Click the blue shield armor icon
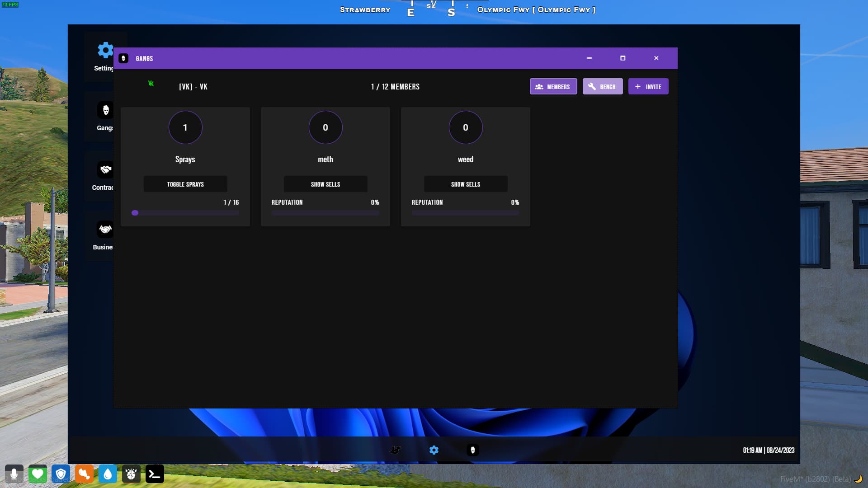This screenshot has height=488, width=868. click(61, 474)
